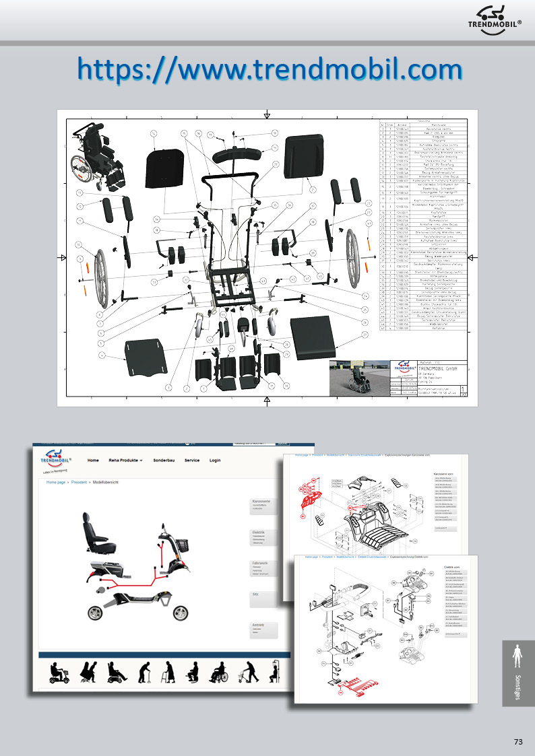Select the manual wheelchair user silhouette icon
Image resolution: width=535 pixels, height=756 pixels.
[218, 672]
